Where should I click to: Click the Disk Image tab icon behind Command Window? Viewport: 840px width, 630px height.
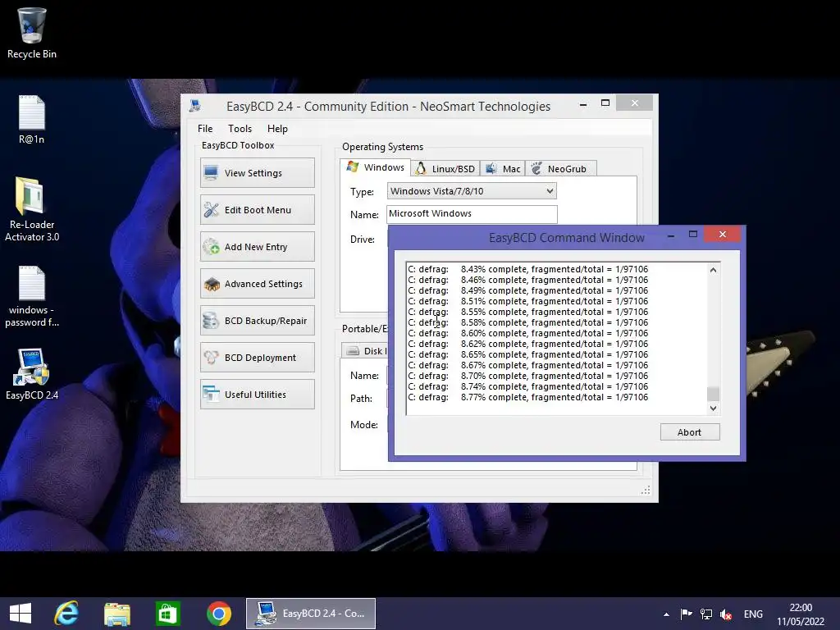(353, 351)
